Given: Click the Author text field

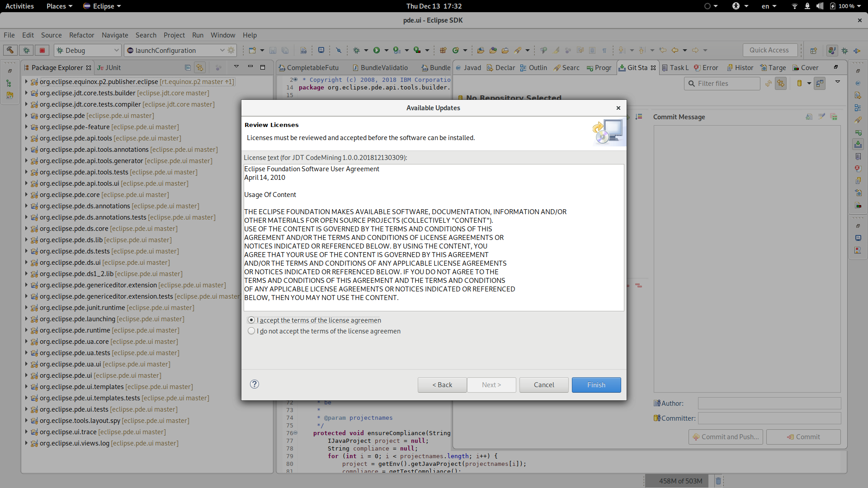Looking at the screenshot, I should (x=769, y=403).
